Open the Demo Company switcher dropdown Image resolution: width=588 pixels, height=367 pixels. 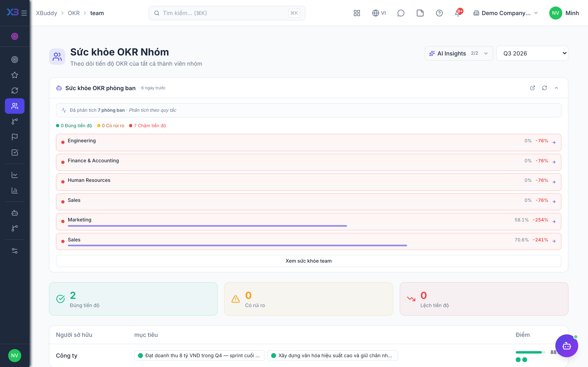[506, 13]
